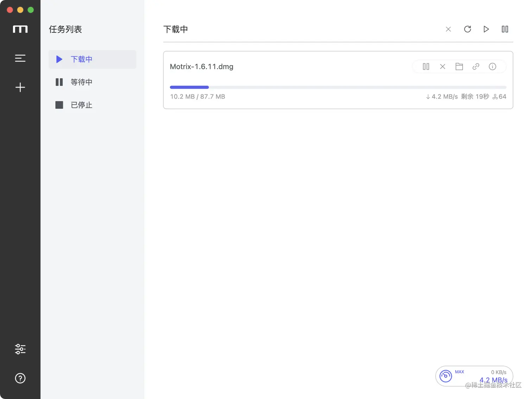
Task: Open the speedometer speed limit widget
Action: 446,376
